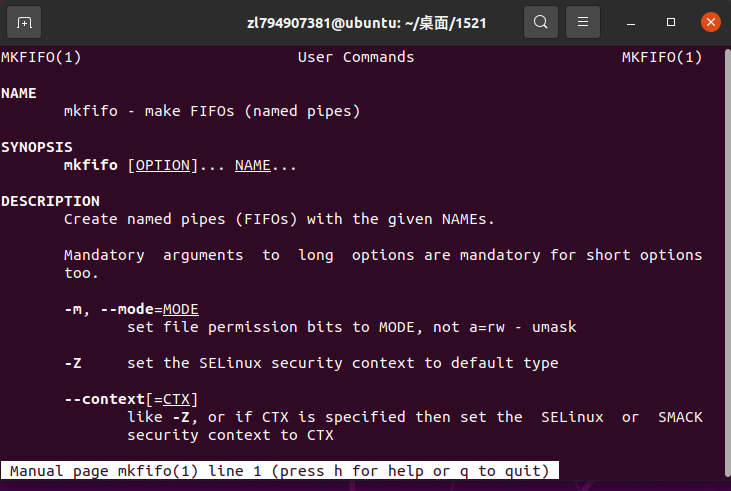Click the underlined MODE value
Image resolution: width=731 pixels, height=491 pixels.
click(x=180, y=310)
